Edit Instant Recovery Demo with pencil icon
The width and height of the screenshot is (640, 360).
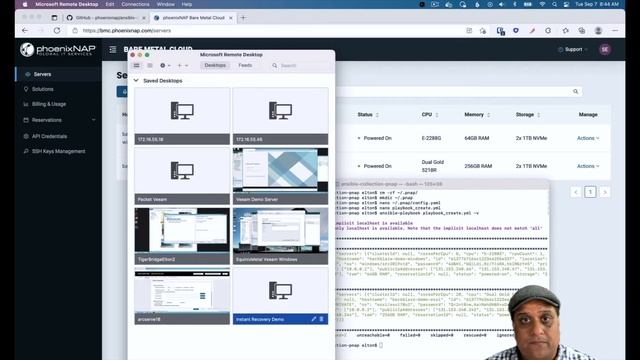pos(313,319)
